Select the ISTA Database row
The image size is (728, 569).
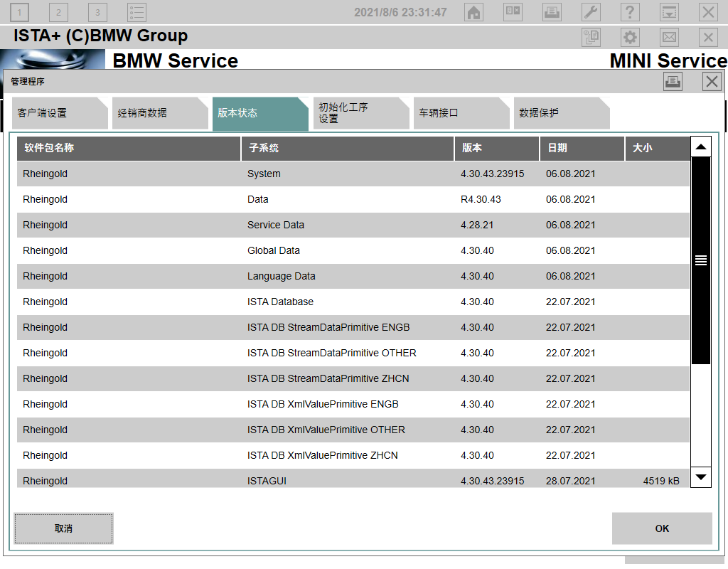(x=353, y=302)
